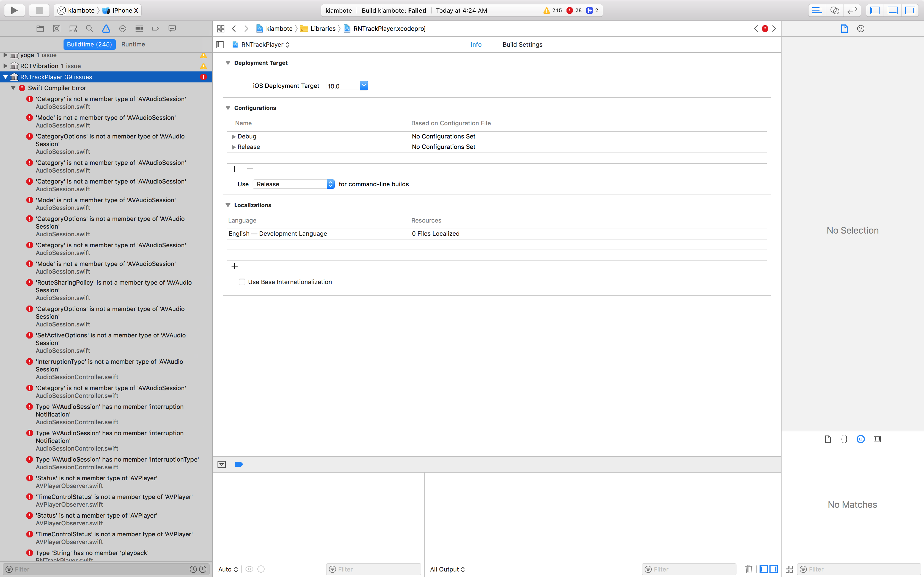The height and width of the screenshot is (577, 924).
Task: Open the Source Control navigator
Action: 56,28
